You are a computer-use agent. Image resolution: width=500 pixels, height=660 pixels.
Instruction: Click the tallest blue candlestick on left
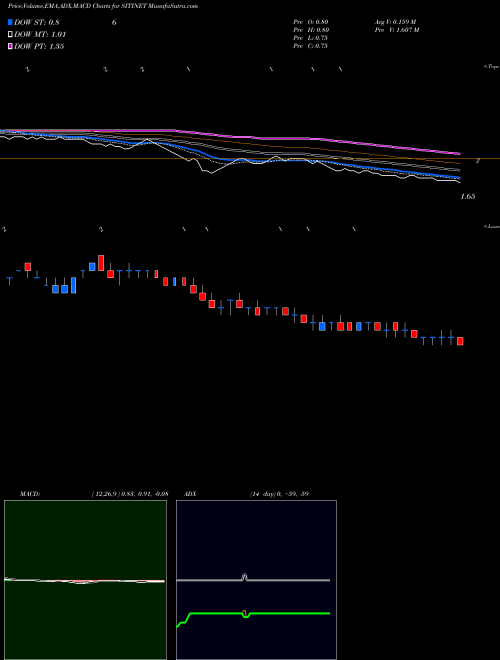coord(74,285)
